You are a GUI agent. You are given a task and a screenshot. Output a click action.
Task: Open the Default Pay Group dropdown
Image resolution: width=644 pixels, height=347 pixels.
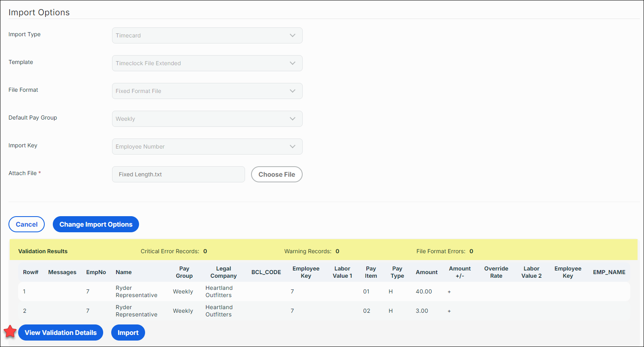[x=207, y=119]
